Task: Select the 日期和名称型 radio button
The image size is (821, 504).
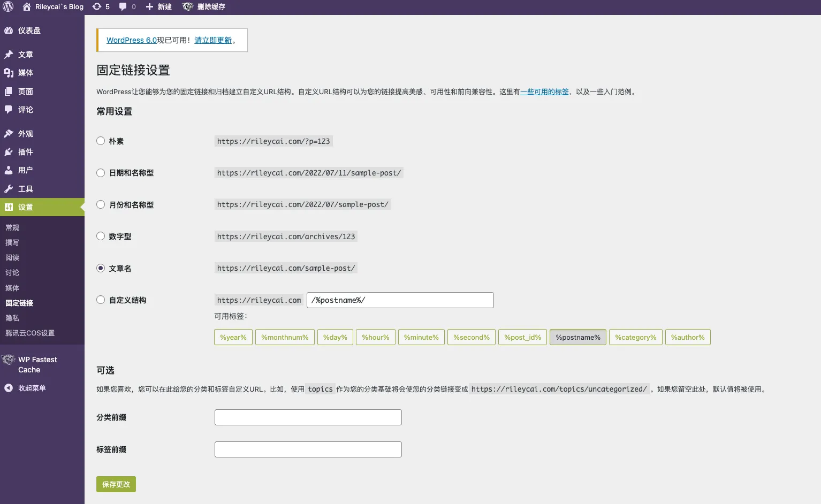Action: click(x=101, y=173)
